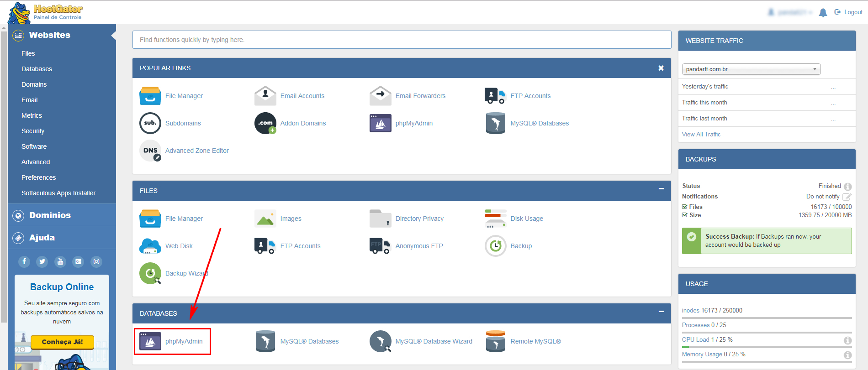Screen dimensions: 868x370
Task: Open the user account dropdown
Action: pyautogui.click(x=790, y=12)
